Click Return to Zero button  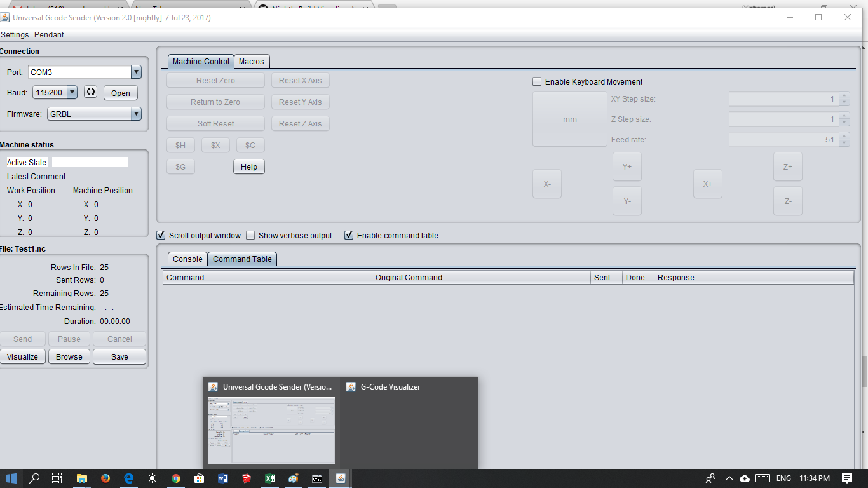(x=215, y=102)
